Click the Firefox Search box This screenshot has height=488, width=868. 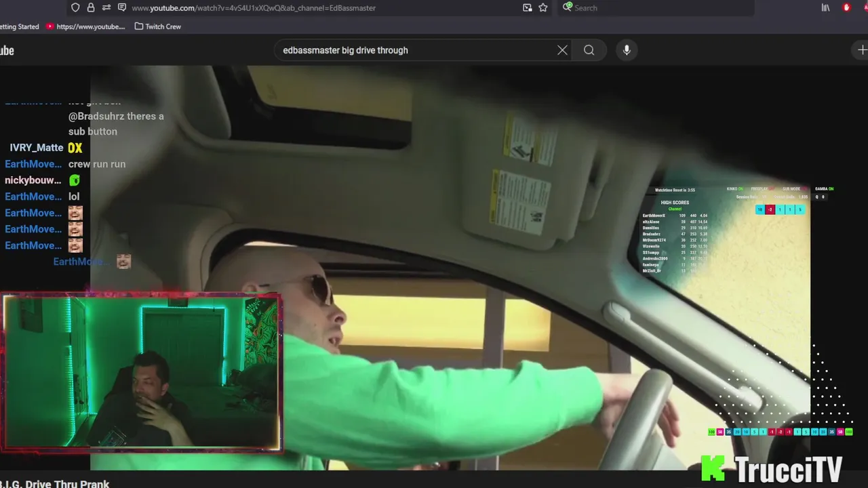pos(656,8)
